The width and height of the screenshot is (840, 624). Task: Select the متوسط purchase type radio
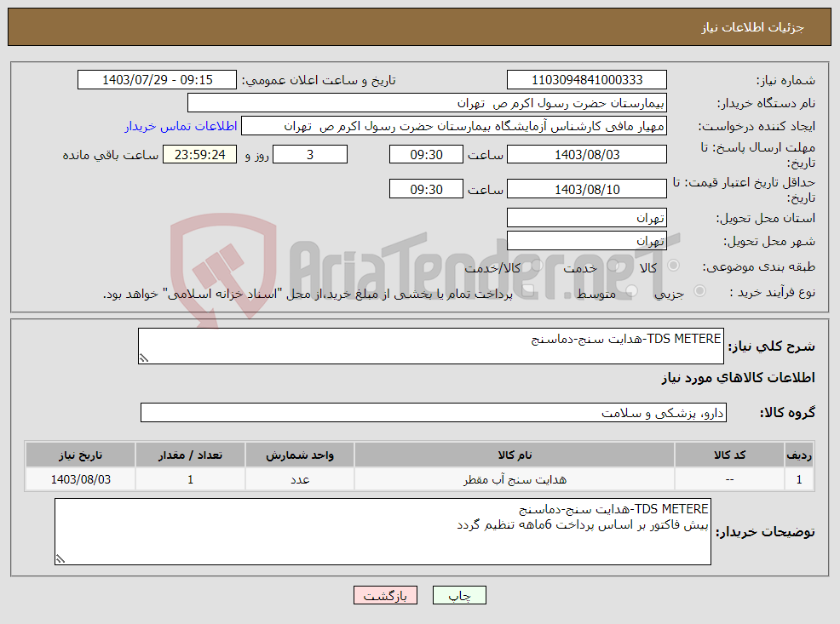(x=631, y=291)
